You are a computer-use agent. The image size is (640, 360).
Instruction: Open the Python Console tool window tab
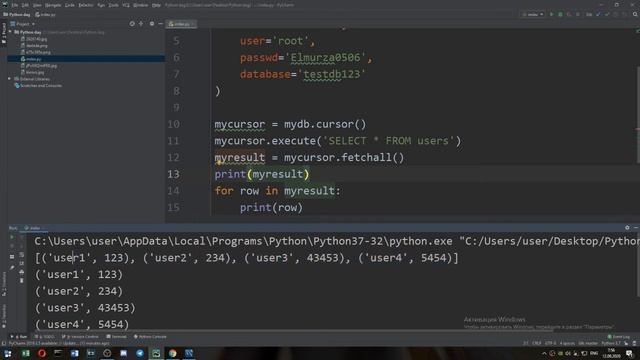(x=150, y=337)
